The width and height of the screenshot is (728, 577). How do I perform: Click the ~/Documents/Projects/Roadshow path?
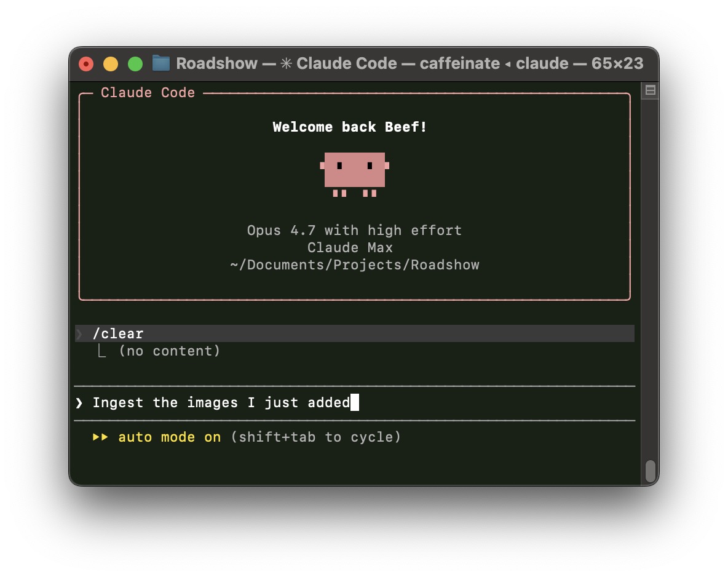click(x=355, y=265)
